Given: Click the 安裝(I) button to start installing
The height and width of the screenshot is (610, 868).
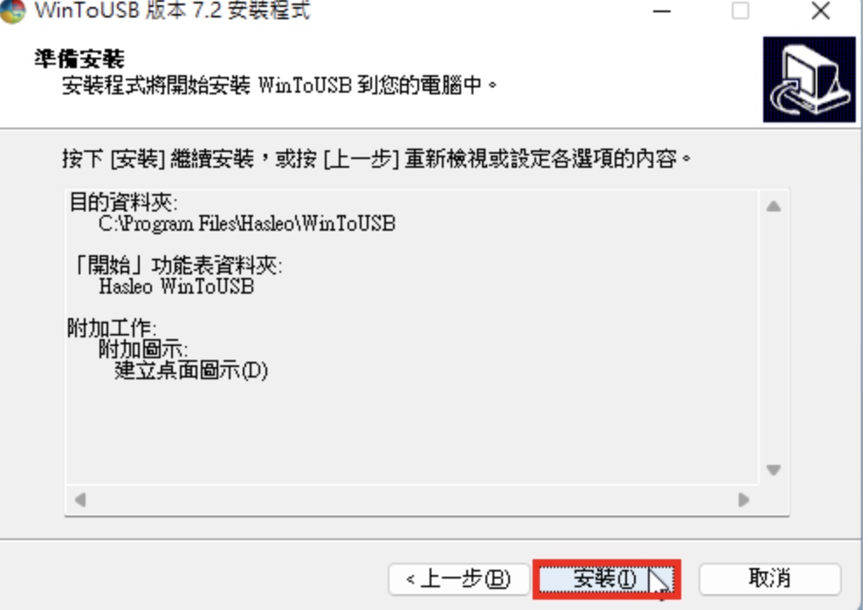Looking at the screenshot, I should click(606, 579).
